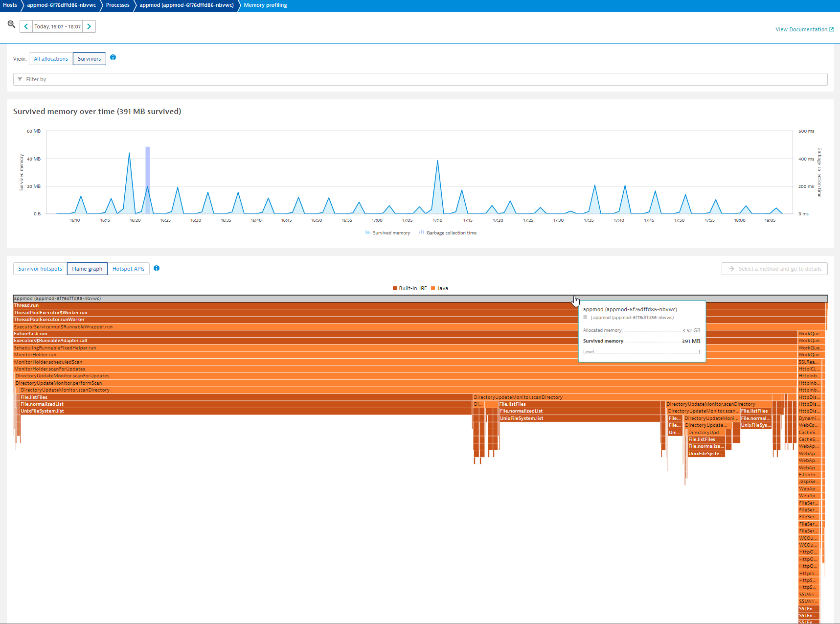Screen dimensions: 840x624
Task: Click the Processes breadcrumb link
Action: coord(117,5)
